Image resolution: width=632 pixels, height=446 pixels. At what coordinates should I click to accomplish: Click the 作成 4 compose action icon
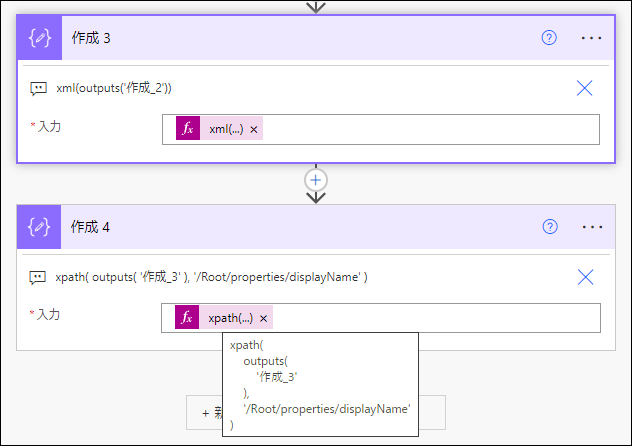tap(39, 227)
